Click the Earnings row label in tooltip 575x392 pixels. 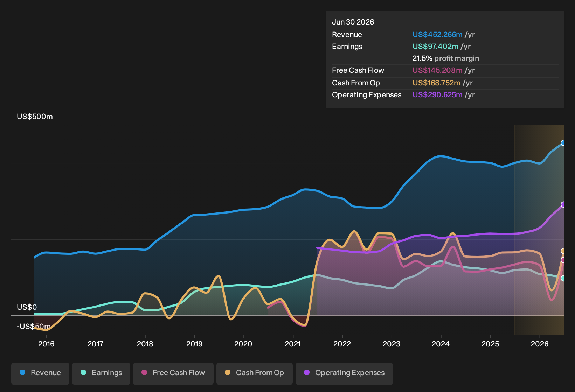click(x=347, y=47)
